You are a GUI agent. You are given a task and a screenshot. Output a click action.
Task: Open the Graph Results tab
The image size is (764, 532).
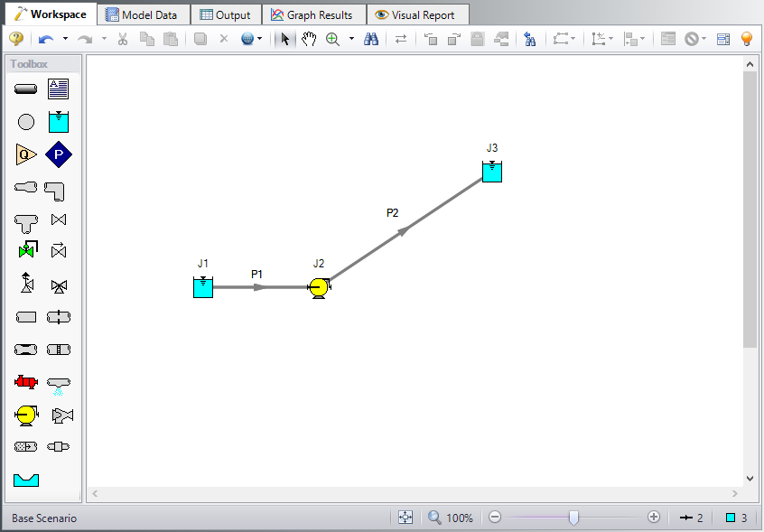click(x=312, y=14)
